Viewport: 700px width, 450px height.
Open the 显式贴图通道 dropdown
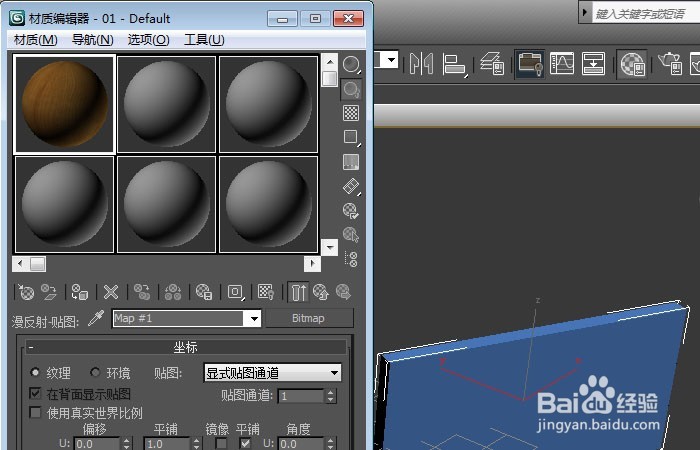272,373
